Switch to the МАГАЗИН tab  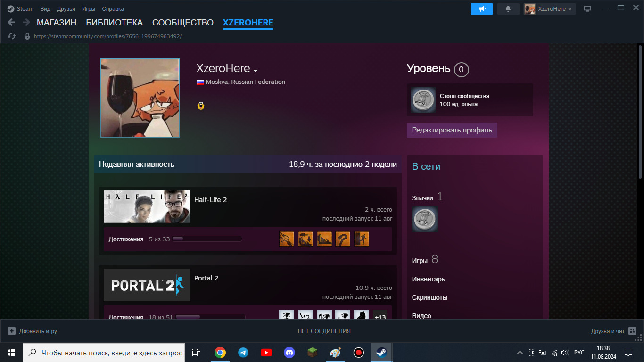(x=57, y=23)
